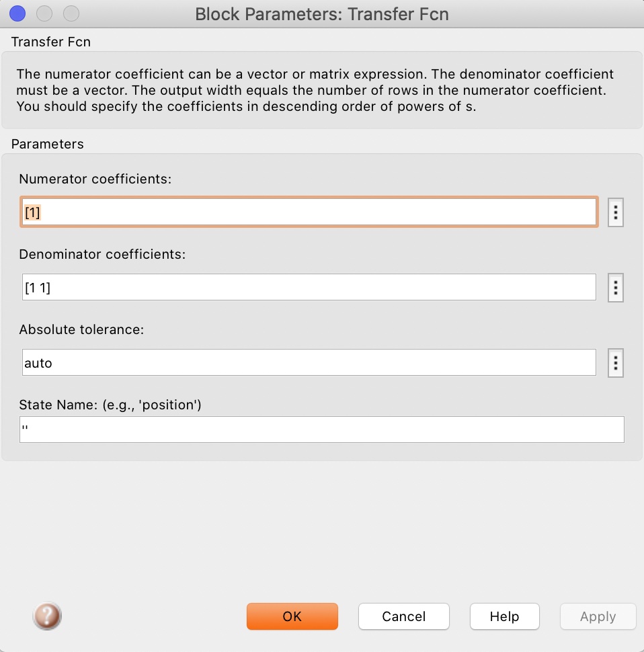
Task: Close the Block Parameters dialog
Action: pos(17,13)
